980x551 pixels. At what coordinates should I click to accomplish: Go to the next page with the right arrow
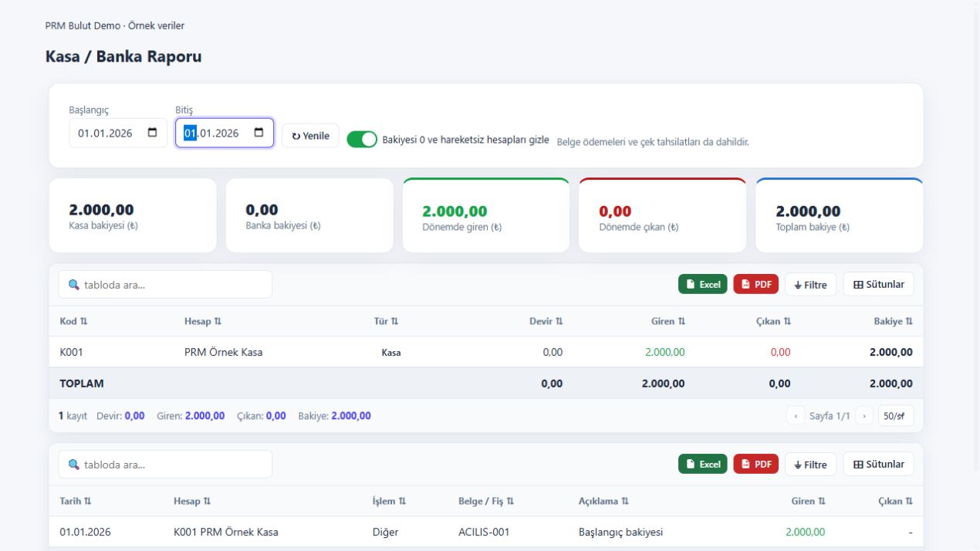tap(865, 416)
